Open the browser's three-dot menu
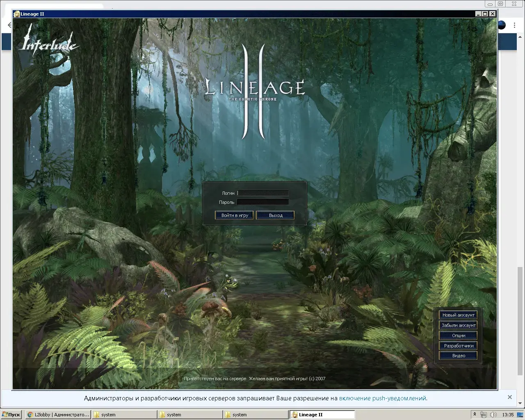The image size is (525, 420). pyautogui.click(x=514, y=25)
